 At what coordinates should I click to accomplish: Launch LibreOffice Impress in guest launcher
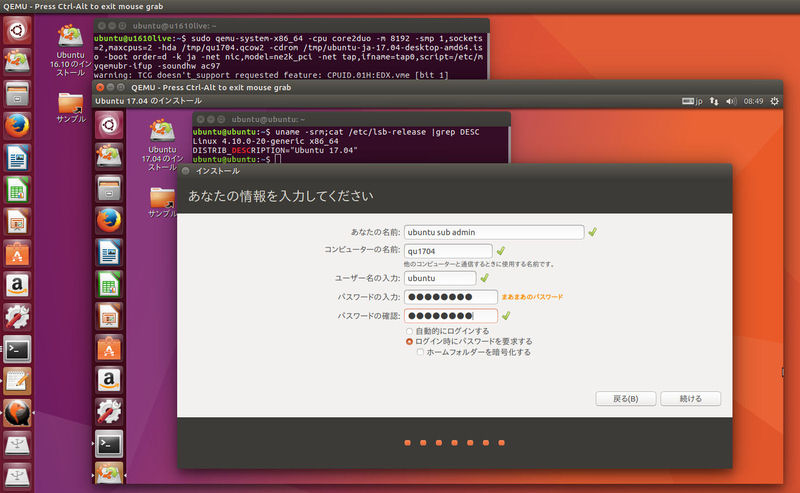[x=109, y=316]
